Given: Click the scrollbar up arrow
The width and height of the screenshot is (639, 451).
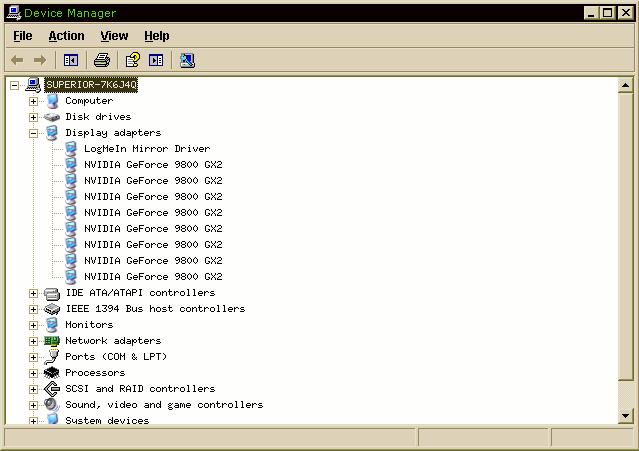Looking at the screenshot, I should 625,85.
